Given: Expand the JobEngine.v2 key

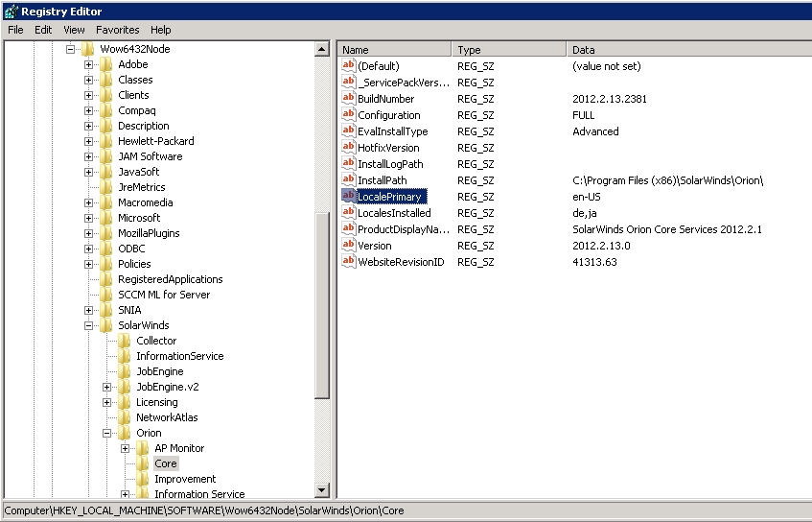Looking at the screenshot, I should pos(106,388).
